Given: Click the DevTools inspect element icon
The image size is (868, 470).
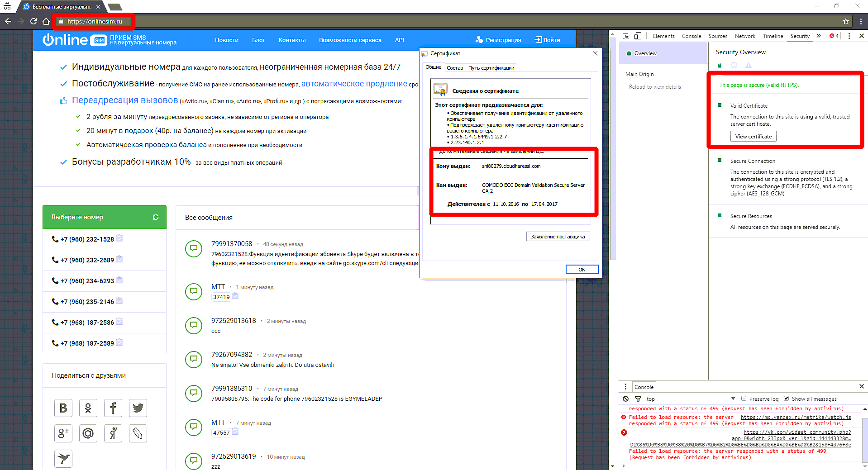Looking at the screenshot, I should click(625, 36).
